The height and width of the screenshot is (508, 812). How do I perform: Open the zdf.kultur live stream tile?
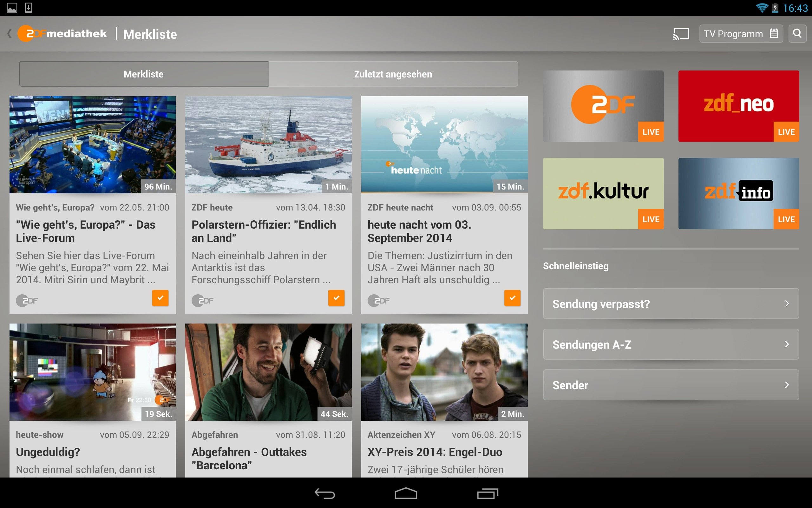(x=603, y=194)
